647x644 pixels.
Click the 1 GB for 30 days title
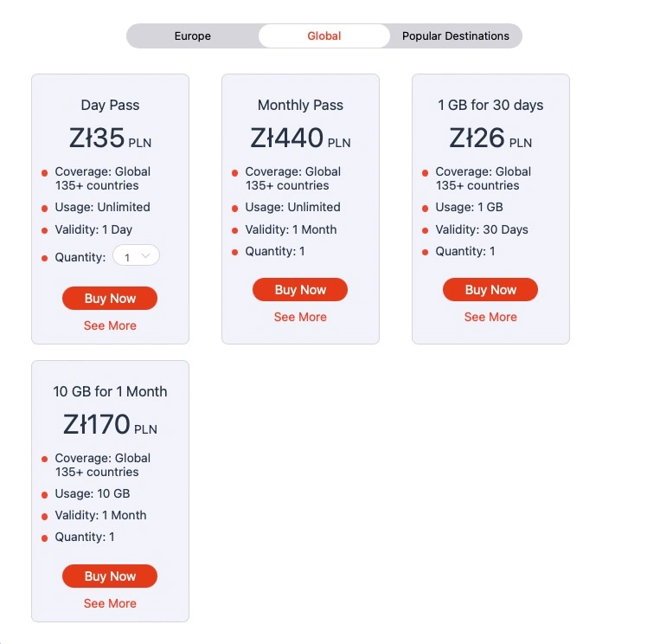tap(490, 105)
